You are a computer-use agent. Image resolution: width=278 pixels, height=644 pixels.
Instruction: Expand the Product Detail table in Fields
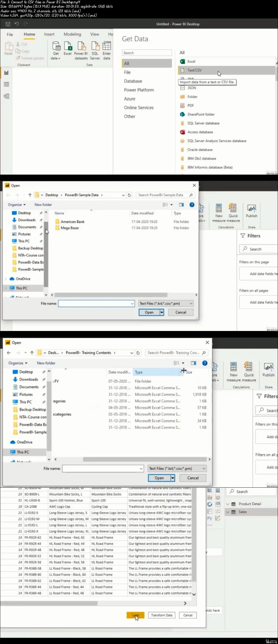pos(228,504)
